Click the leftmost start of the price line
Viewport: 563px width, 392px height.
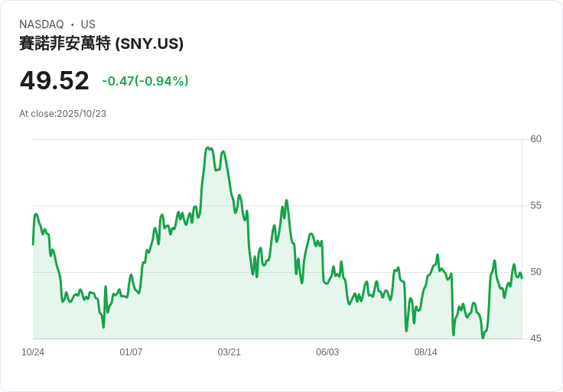pyautogui.click(x=33, y=244)
